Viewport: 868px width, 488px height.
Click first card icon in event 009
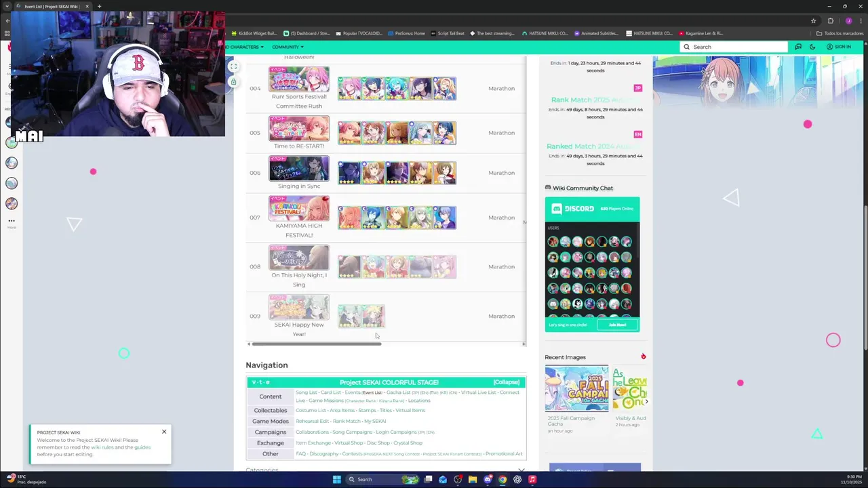click(x=349, y=316)
